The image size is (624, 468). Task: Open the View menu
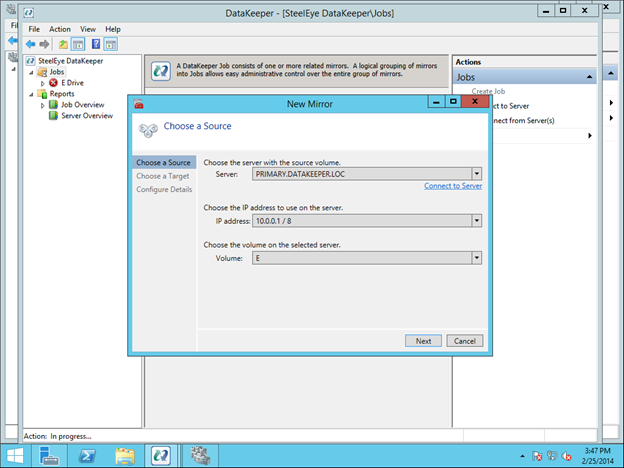coord(88,30)
